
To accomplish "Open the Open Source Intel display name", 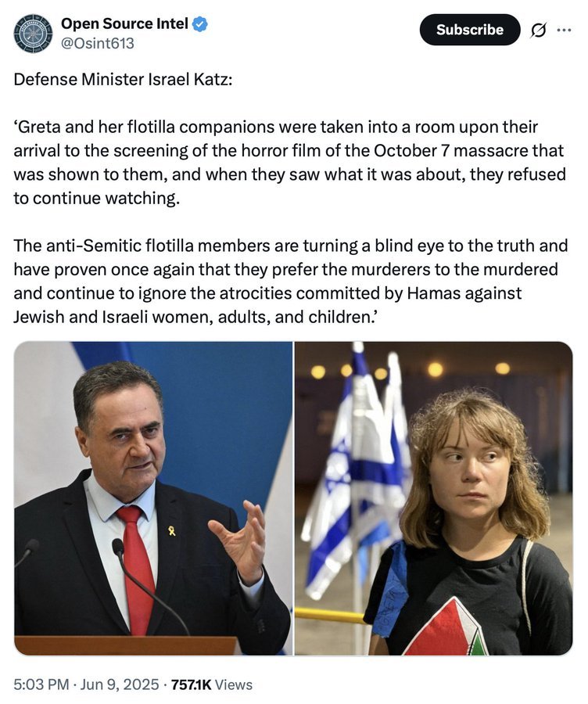I will pos(124,23).
